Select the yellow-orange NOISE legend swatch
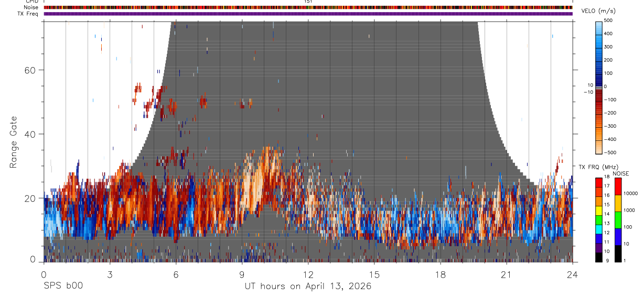This screenshot has height=297, width=644. click(x=618, y=203)
